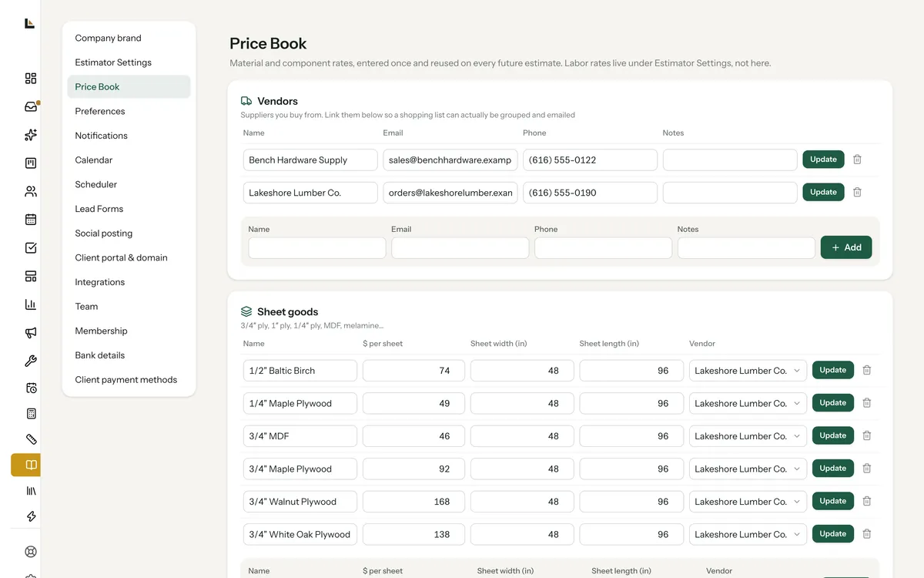The width and height of the screenshot is (924, 578).
Task: Open Scheduler settings
Action: pos(129,184)
